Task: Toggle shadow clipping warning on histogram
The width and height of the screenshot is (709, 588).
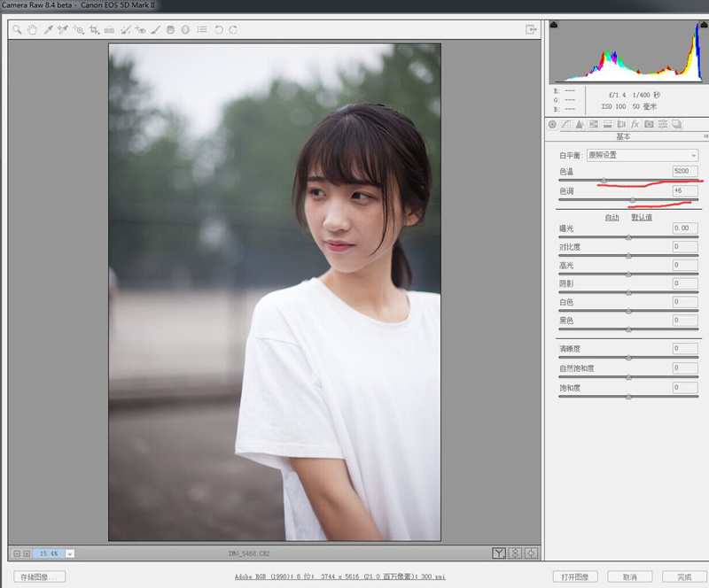Action: tap(554, 25)
